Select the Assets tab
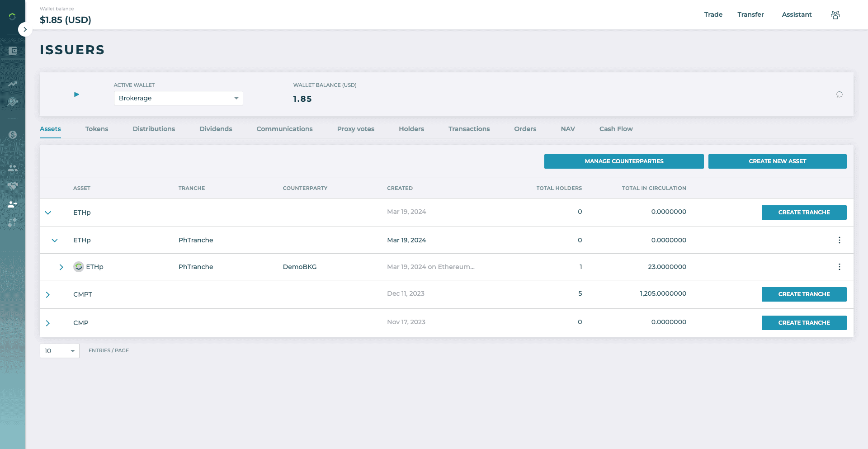Screen dimensions: 868x449 tap(50, 129)
